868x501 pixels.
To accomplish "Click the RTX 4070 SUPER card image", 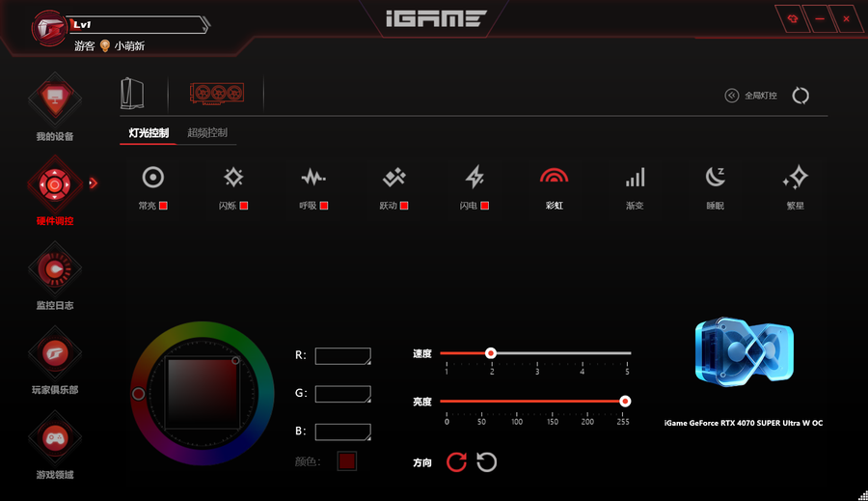I will [x=744, y=352].
